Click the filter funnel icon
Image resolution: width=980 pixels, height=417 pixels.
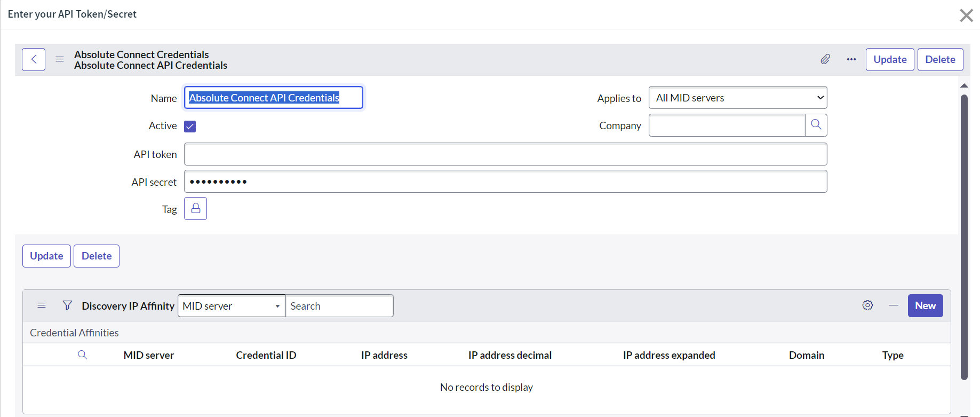(67, 305)
